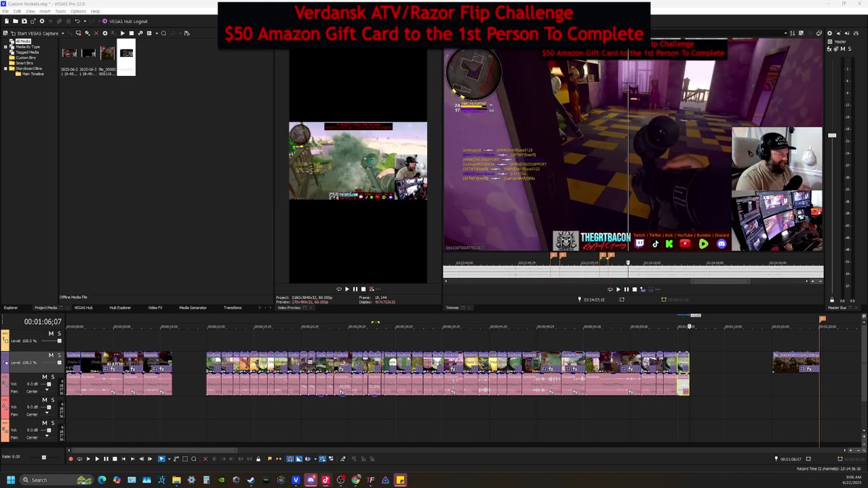This screenshot has height=488, width=868.
Task: Play the clip in the Trimmer
Action: 618,289
